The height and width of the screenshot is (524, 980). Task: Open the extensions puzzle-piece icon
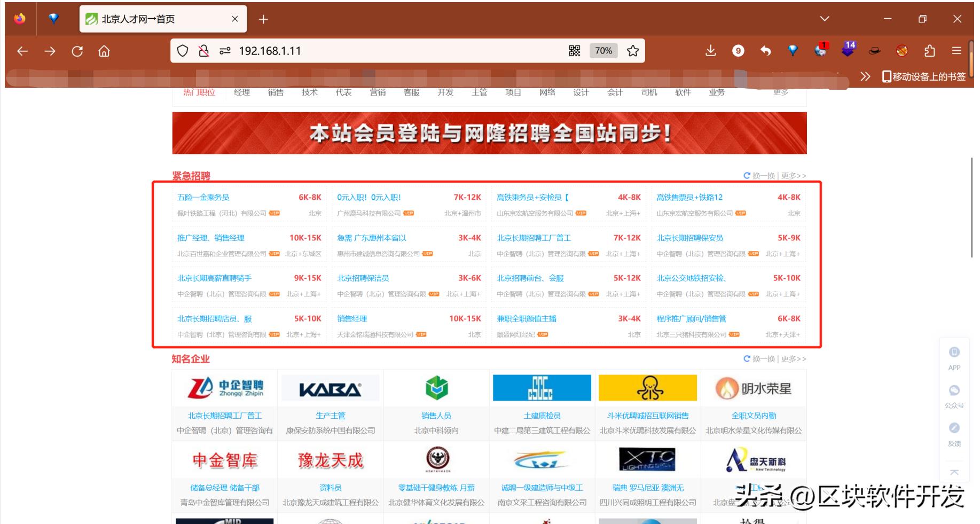tap(930, 51)
